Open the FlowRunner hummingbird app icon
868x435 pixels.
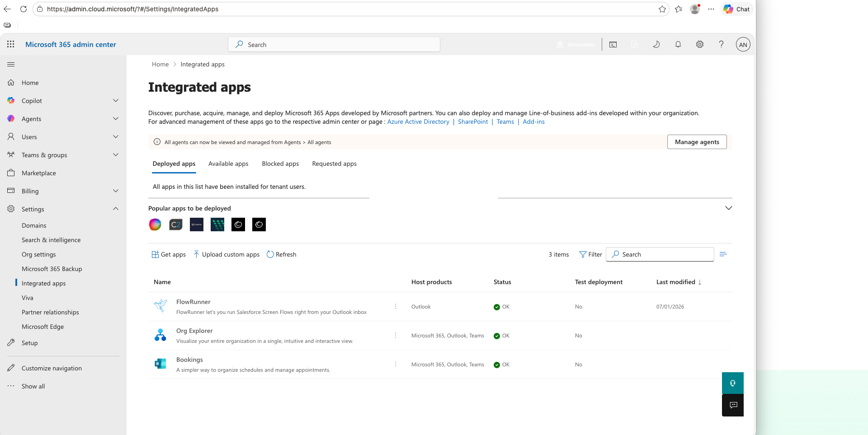(x=160, y=306)
